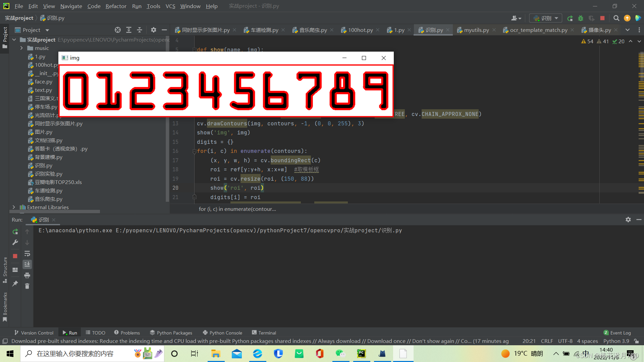Screen dimensions: 644x362
Task: Open Run panel settings gear
Action: (x=628, y=220)
